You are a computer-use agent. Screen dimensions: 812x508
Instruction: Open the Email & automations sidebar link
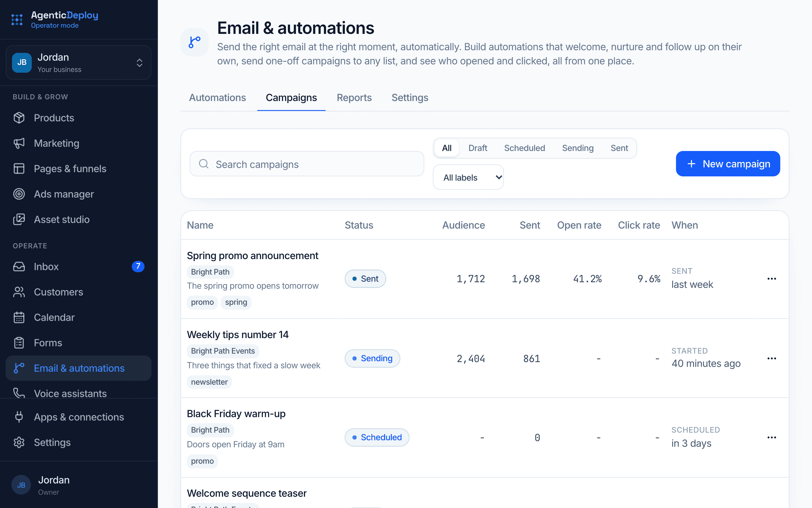78,368
